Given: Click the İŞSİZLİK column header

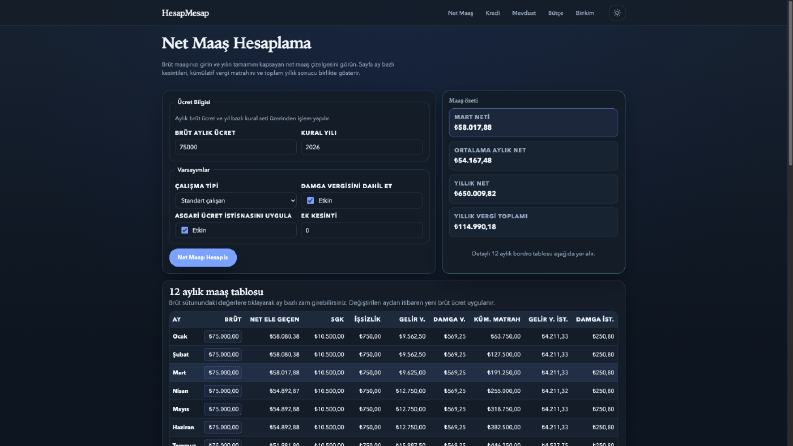Looking at the screenshot, I should coord(367,320).
